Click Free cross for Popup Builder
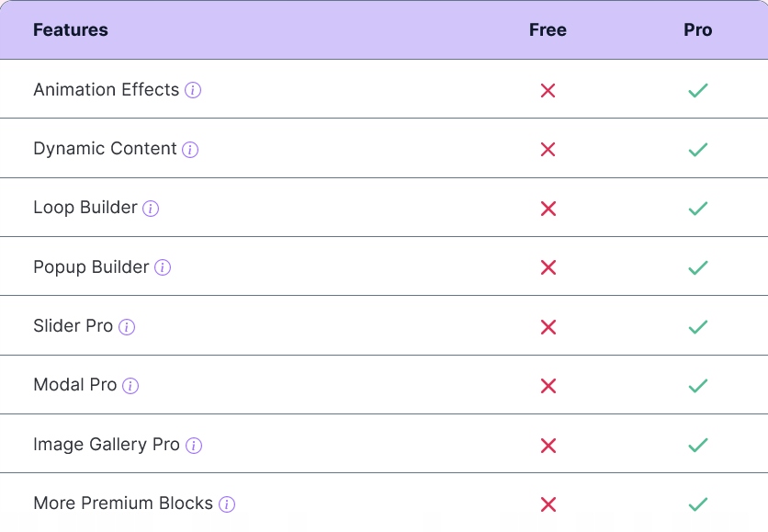 click(x=548, y=267)
